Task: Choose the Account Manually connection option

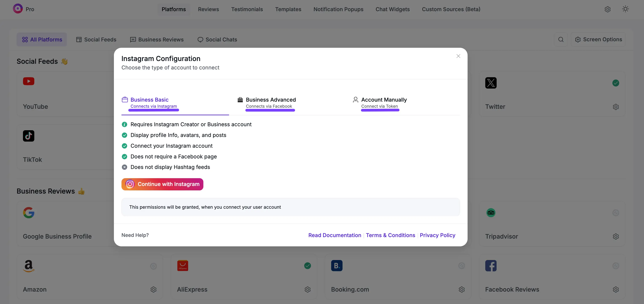Action: [x=384, y=100]
